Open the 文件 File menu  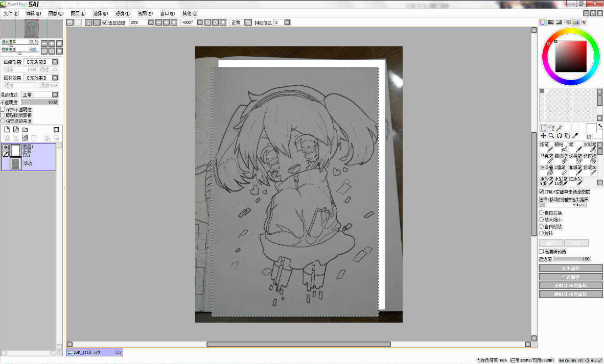(11, 13)
